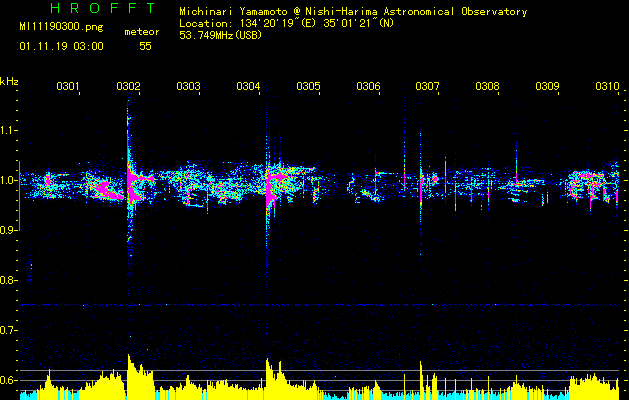Click the 0.6 kHz axis label
Screen dimensions: 629x400
(x=9, y=380)
